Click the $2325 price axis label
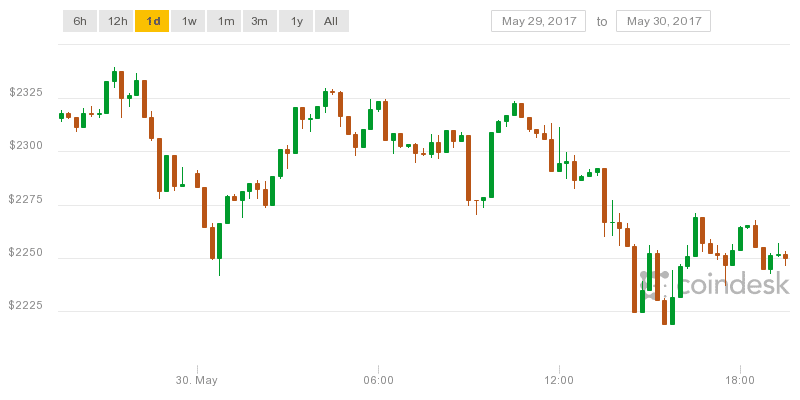800x400 pixels. pos(26,93)
